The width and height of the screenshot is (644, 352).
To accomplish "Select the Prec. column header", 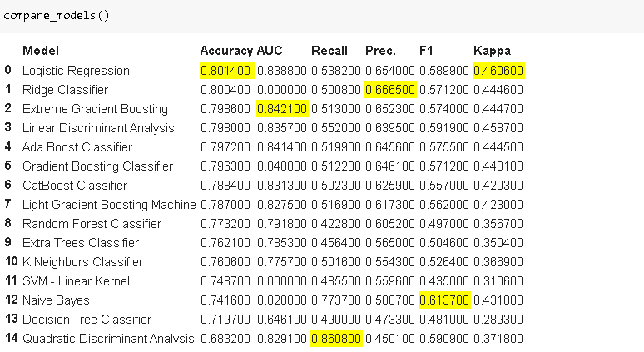I will (x=380, y=51).
